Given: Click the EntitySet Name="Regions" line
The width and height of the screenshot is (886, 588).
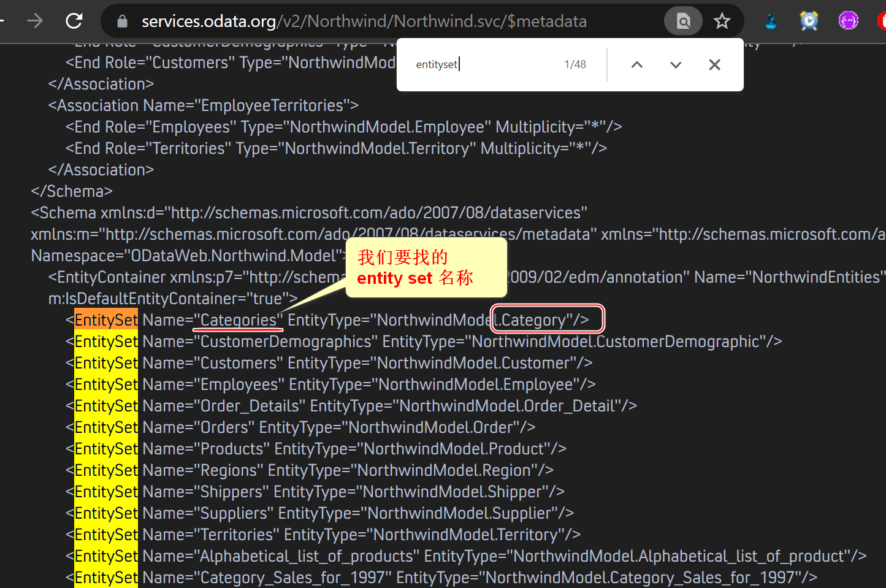Looking at the screenshot, I should click(310, 470).
